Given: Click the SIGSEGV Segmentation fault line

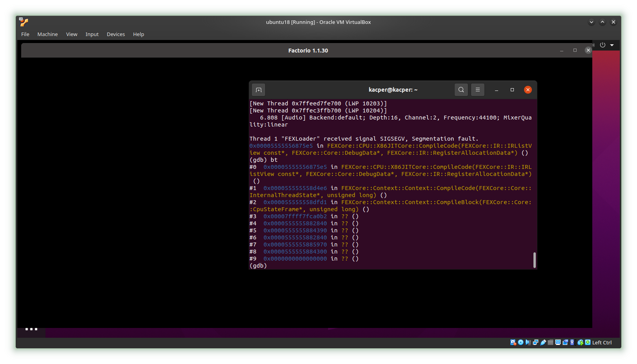Looking at the screenshot, I should click(x=364, y=139).
